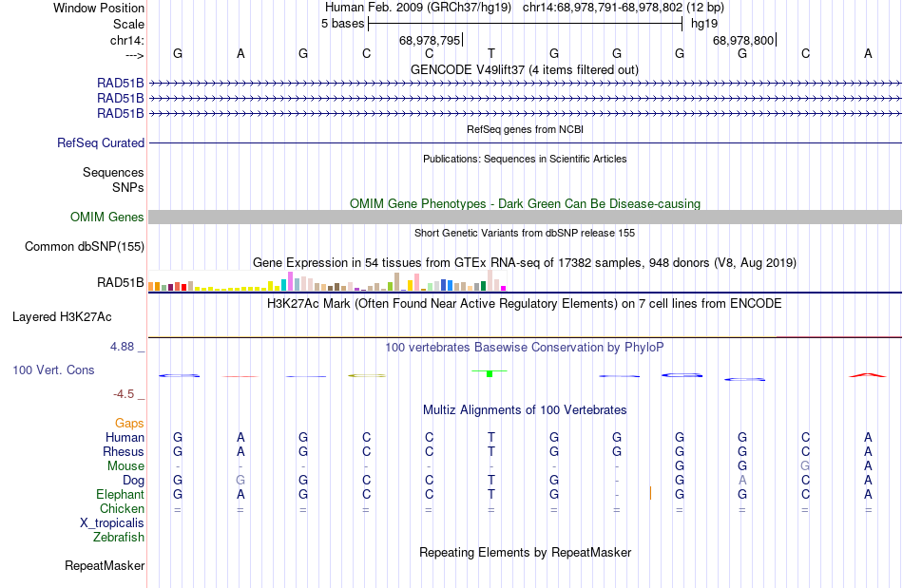Click the Repeating Elements by RepeatMasker title
The width and height of the screenshot is (903, 588).
(x=525, y=553)
